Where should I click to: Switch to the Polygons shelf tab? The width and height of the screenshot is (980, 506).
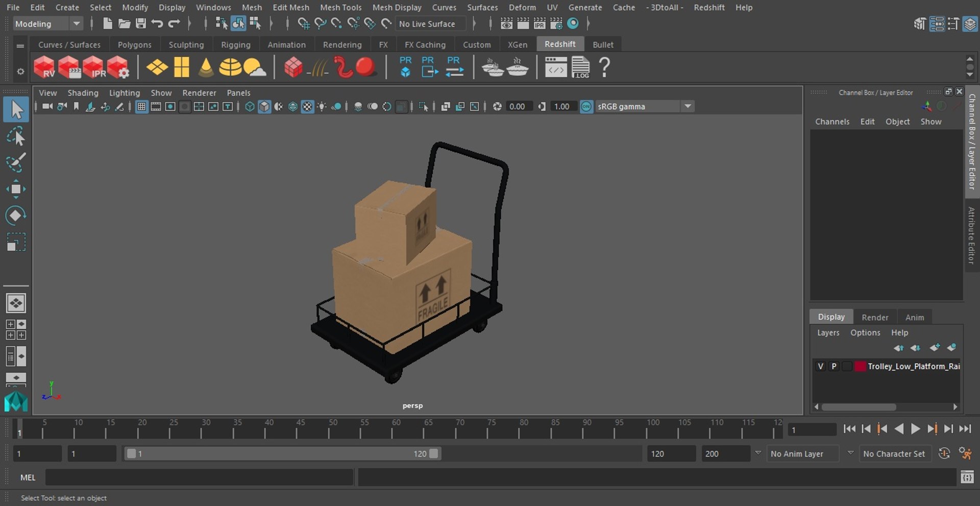(x=134, y=45)
